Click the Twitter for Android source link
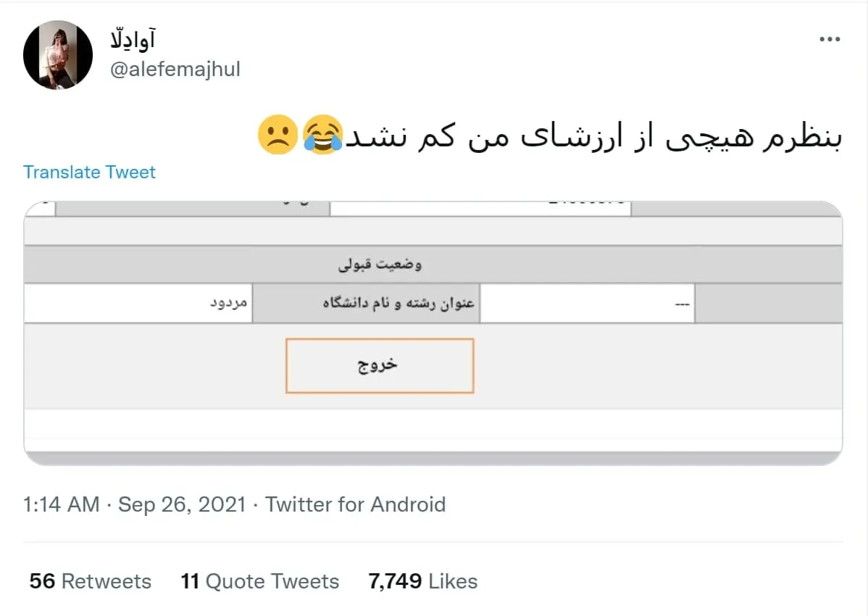Screen dimensions: 868x616 click(x=356, y=504)
